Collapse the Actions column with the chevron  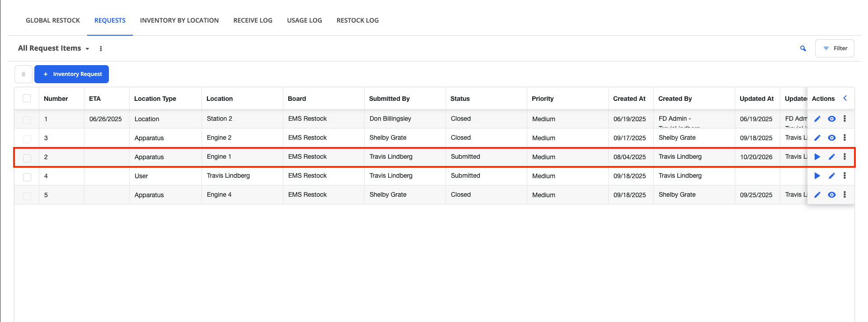click(845, 98)
